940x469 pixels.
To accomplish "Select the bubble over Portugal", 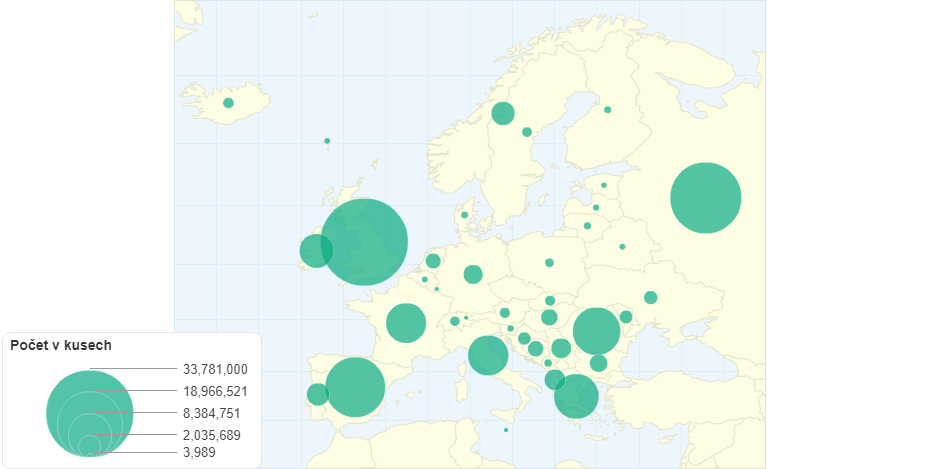I will coord(317,394).
